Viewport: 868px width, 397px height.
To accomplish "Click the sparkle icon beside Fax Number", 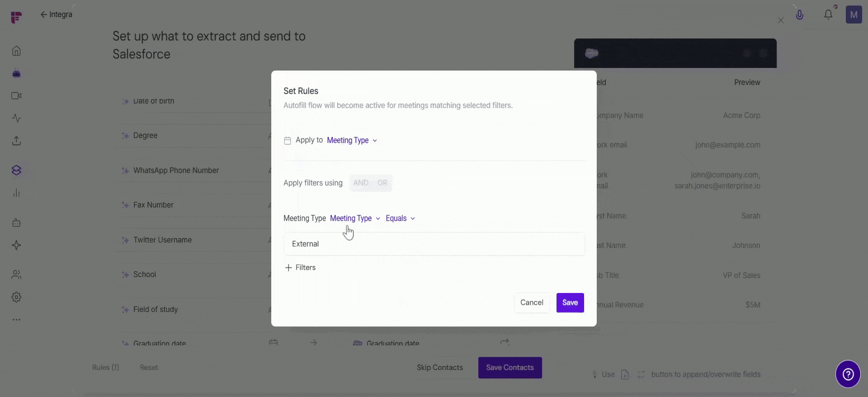I will click(x=125, y=205).
